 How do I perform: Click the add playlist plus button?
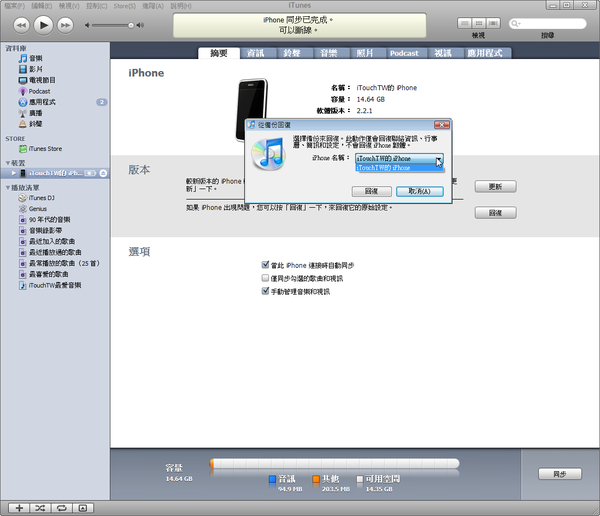19,508
